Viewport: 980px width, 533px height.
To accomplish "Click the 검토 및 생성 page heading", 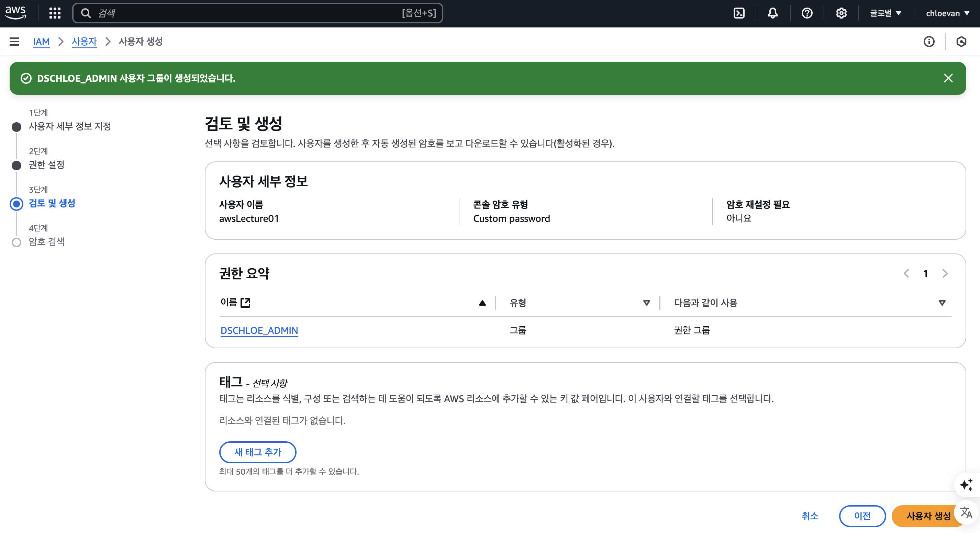I will coord(244,123).
